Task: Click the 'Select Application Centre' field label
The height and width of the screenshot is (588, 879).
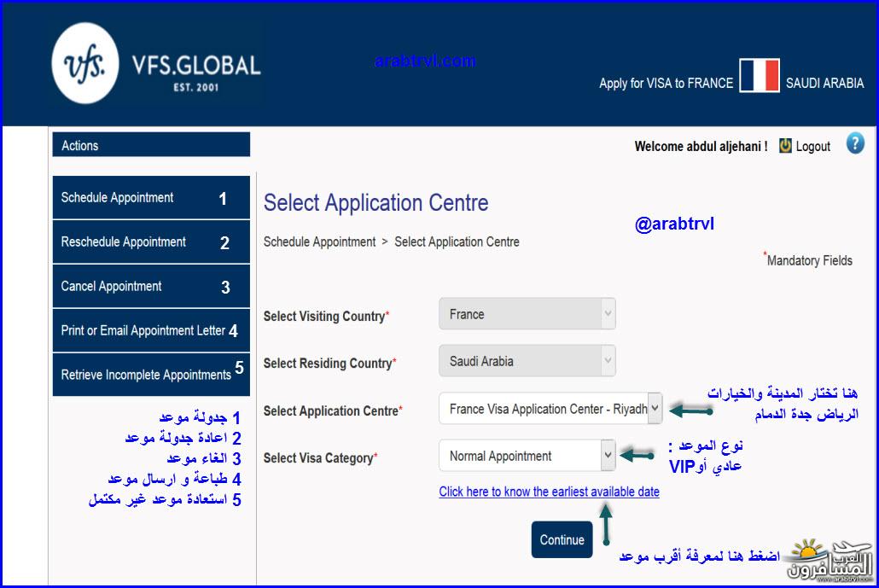Action: 331,410
